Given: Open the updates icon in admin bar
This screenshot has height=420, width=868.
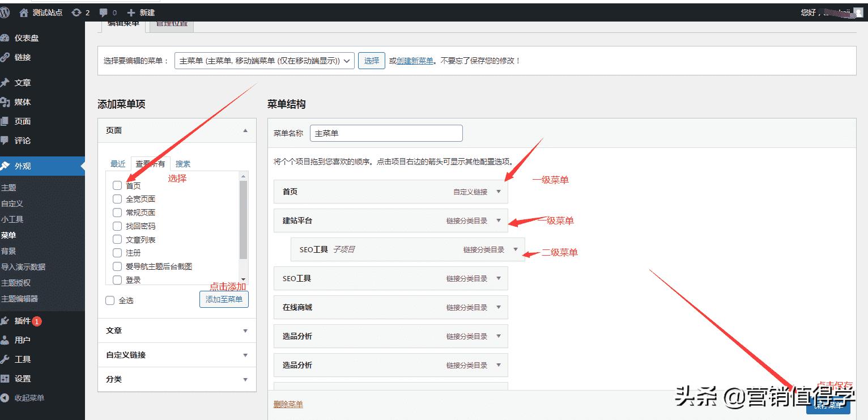Looking at the screenshot, I should coord(76,12).
